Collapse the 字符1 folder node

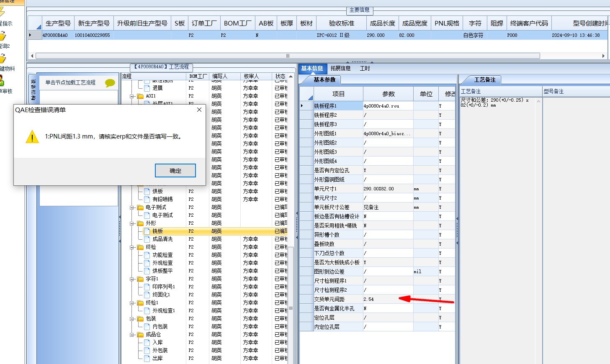132,279
